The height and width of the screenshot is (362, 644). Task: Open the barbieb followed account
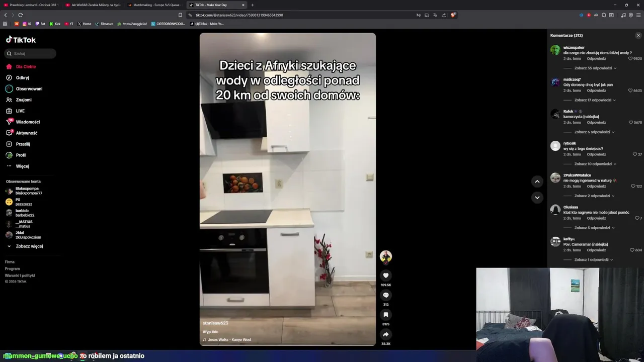20,213
